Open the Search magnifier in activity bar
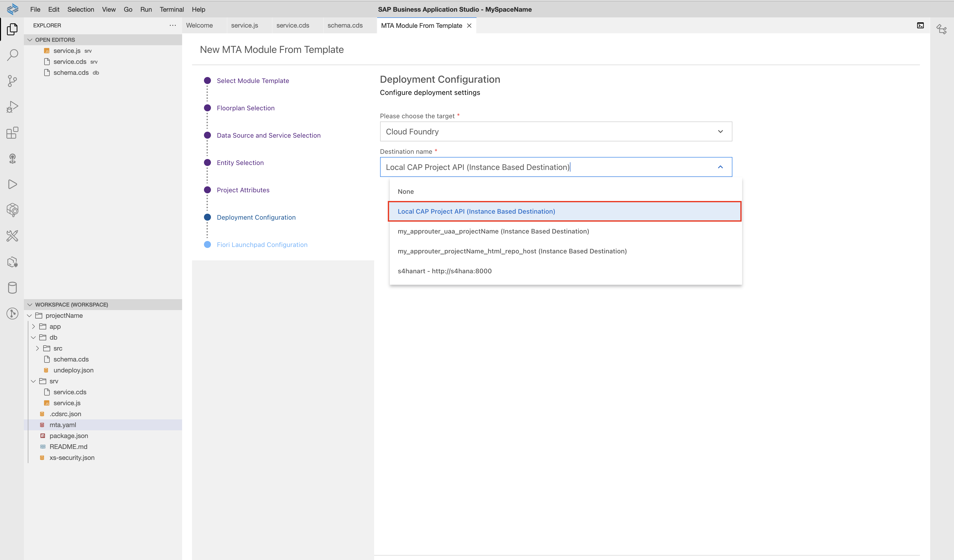The height and width of the screenshot is (560, 954). point(12,55)
